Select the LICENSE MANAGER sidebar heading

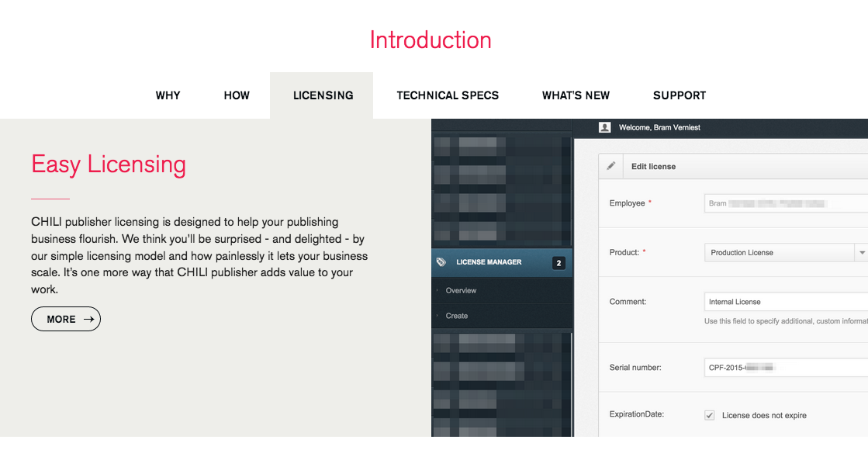(x=489, y=262)
